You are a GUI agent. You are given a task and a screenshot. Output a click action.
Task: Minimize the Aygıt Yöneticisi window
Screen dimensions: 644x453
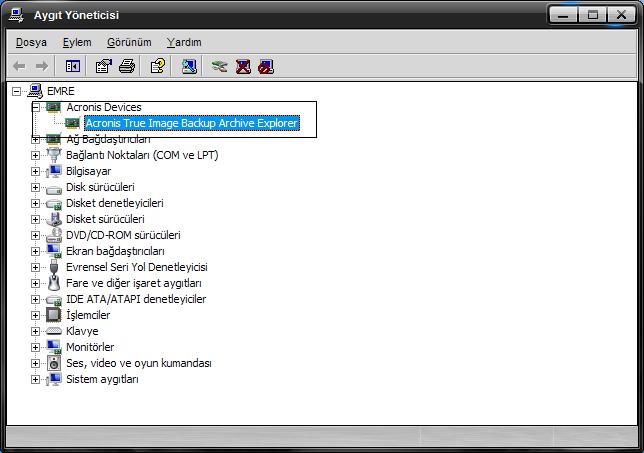click(x=564, y=15)
